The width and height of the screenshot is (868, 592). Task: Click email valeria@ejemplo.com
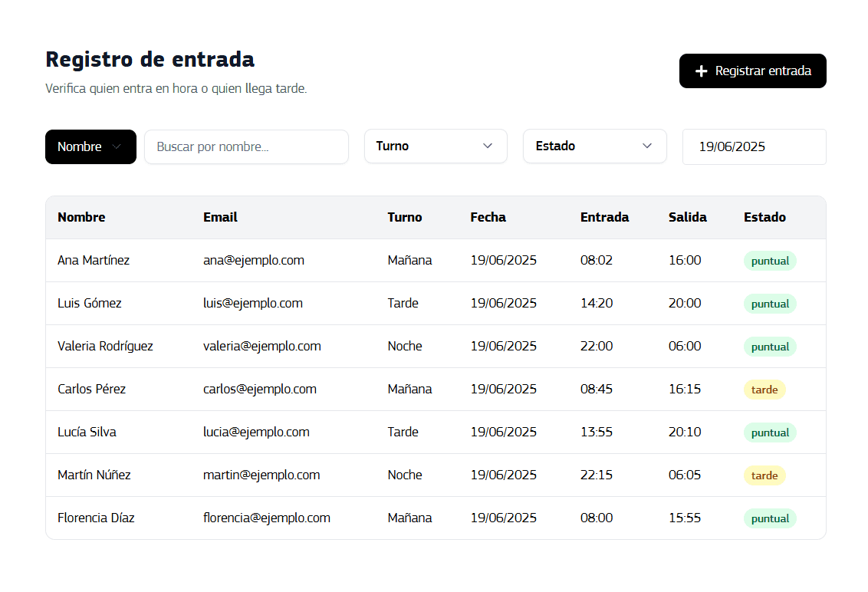pos(261,346)
